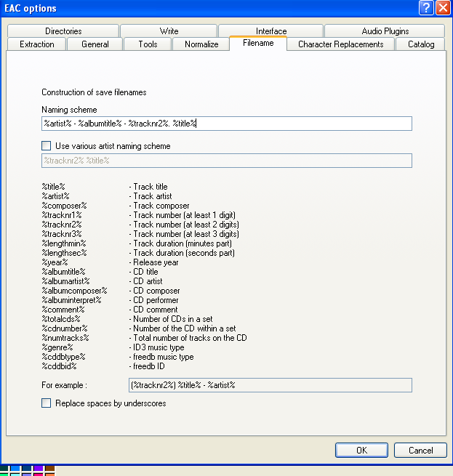Select the Tools tab
The image size is (453, 476).
[148, 44]
